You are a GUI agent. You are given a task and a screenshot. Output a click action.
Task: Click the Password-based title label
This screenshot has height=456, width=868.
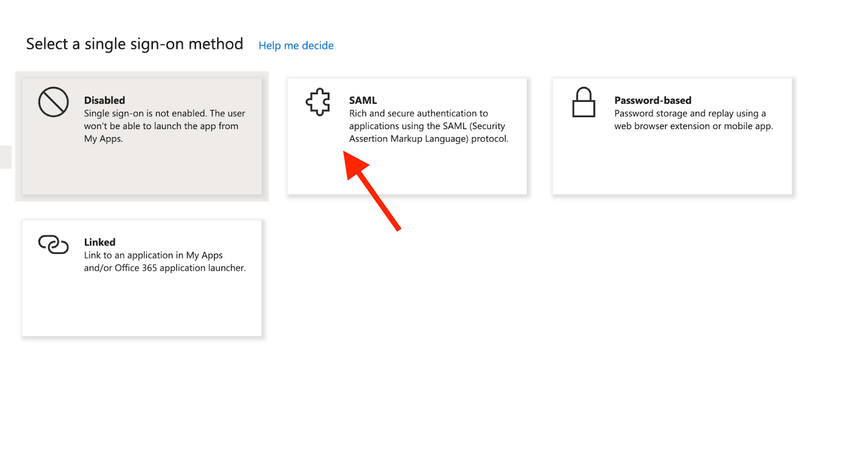point(653,100)
